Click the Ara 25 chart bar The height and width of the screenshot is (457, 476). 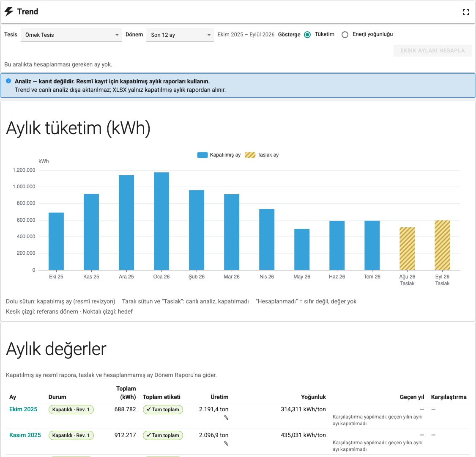126,223
